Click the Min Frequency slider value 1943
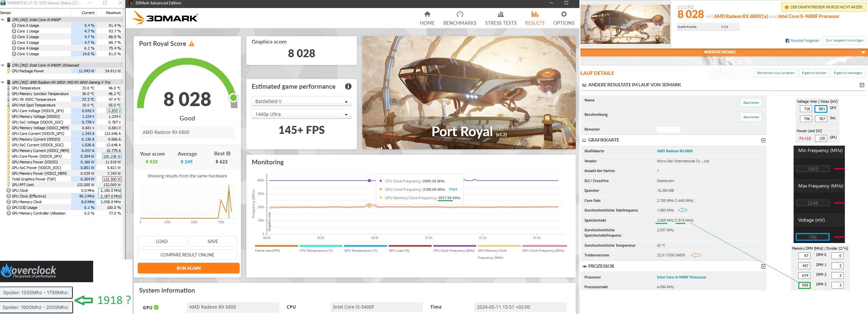 (x=812, y=169)
